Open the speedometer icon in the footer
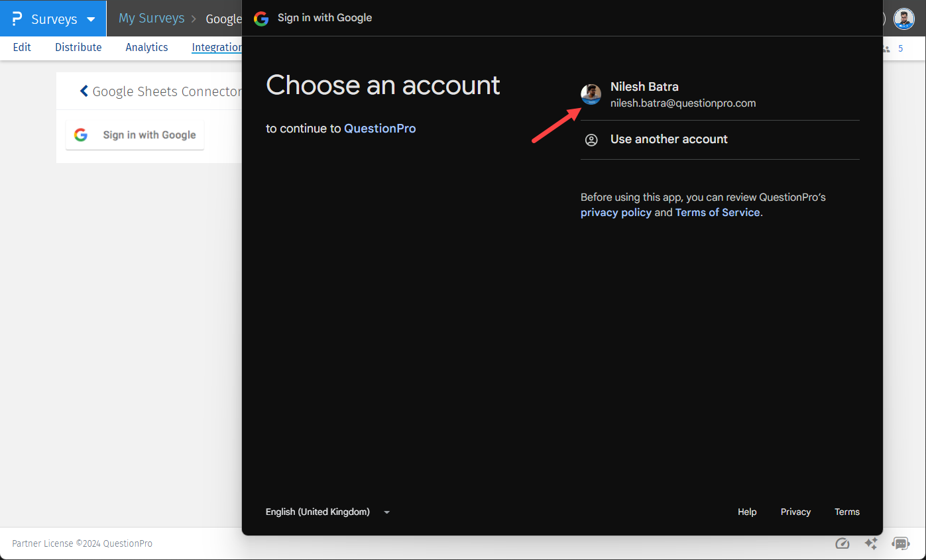The width and height of the screenshot is (926, 560). [x=842, y=543]
